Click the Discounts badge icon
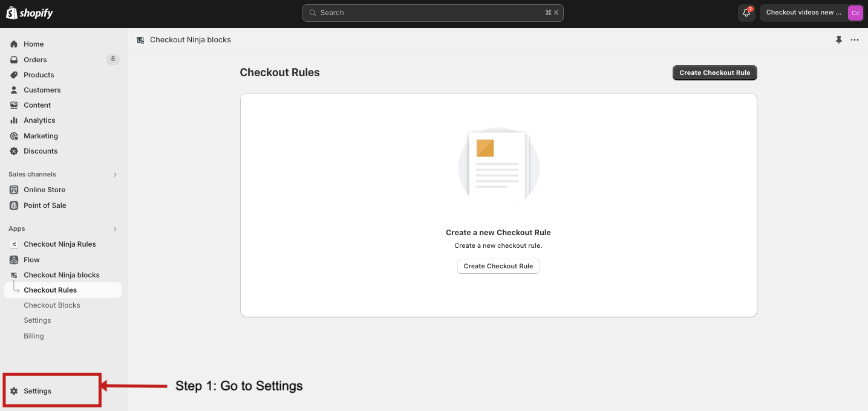The height and width of the screenshot is (411, 868). click(x=14, y=151)
